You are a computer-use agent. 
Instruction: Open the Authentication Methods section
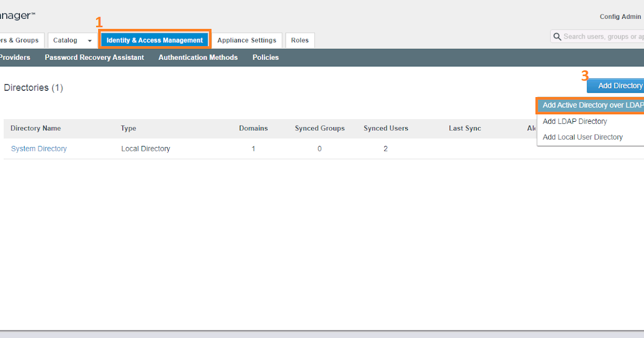pos(198,57)
